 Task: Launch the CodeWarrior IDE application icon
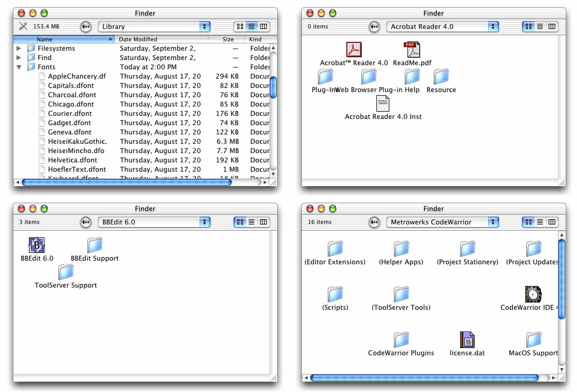tap(533, 294)
